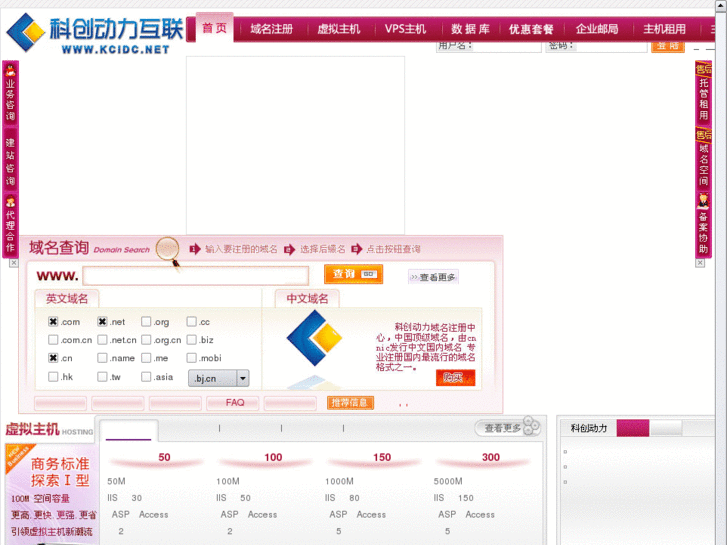
Task: Open the 虚拟主机 menu item
Action: [x=338, y=29]
